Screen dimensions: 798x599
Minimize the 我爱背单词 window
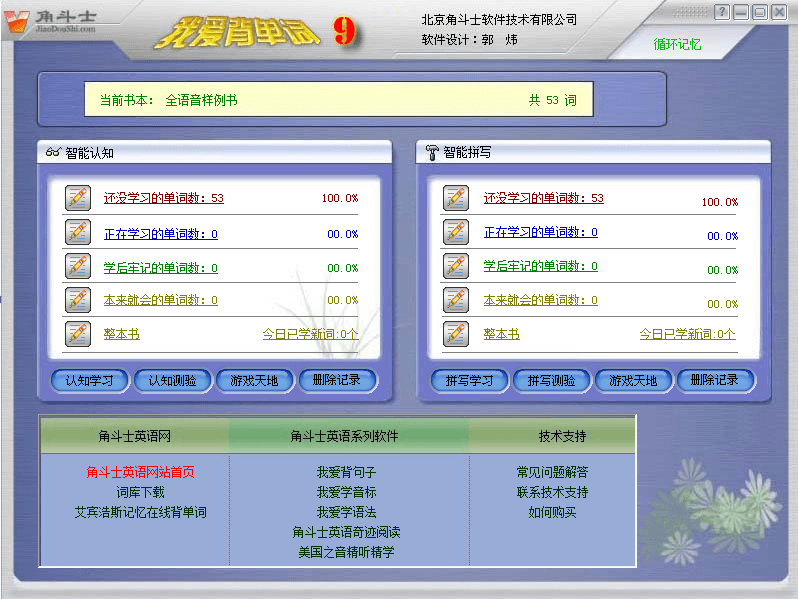tap(741, 12)
